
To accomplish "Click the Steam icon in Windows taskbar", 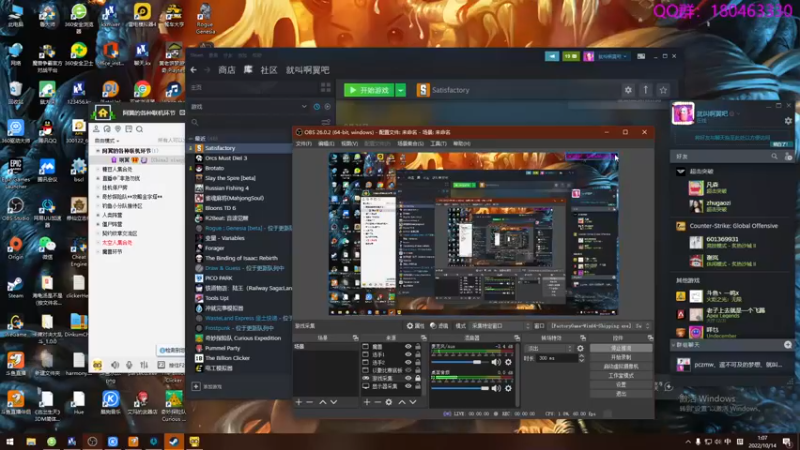I will tap(173, 441).
